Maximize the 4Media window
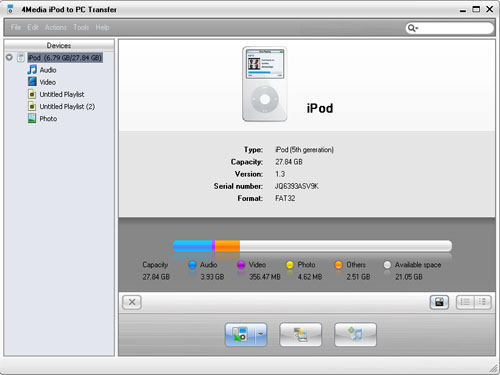This screenshot has width=500, height=375. pos(476,9)
